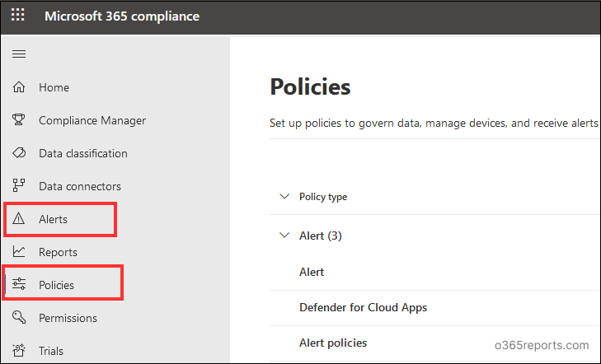Screen dimensions: 601x364
Task: Open the Alert policy link
Action: (x=312, y=272)
